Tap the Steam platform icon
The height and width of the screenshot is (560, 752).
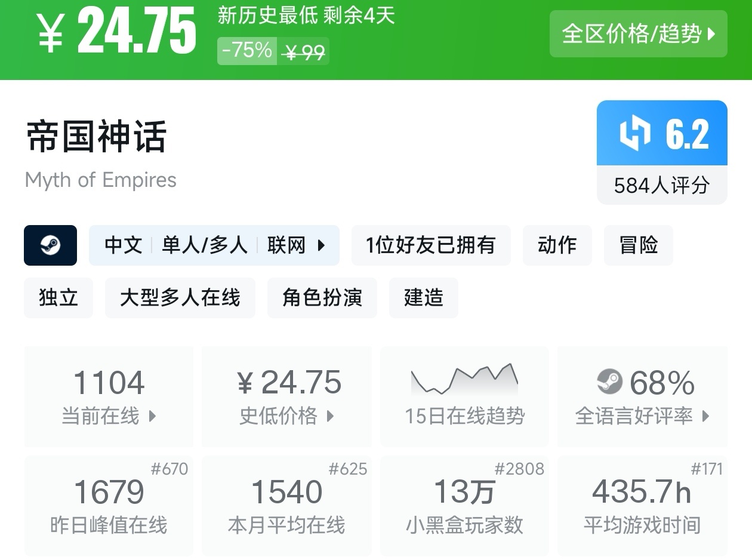point(51,245)
